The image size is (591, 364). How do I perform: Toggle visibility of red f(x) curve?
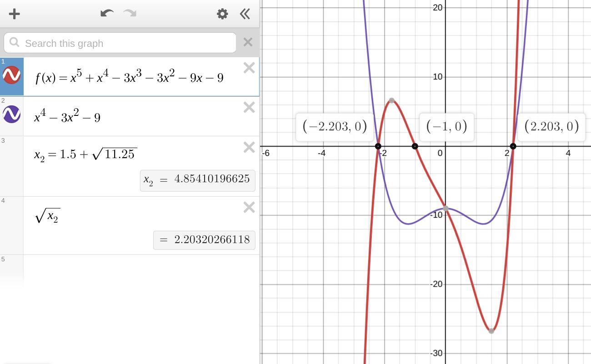pos(11,75)
